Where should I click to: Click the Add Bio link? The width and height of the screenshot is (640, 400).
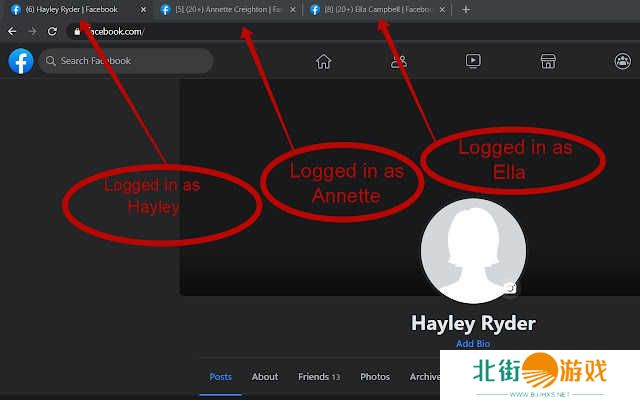(x=473, y=344)
